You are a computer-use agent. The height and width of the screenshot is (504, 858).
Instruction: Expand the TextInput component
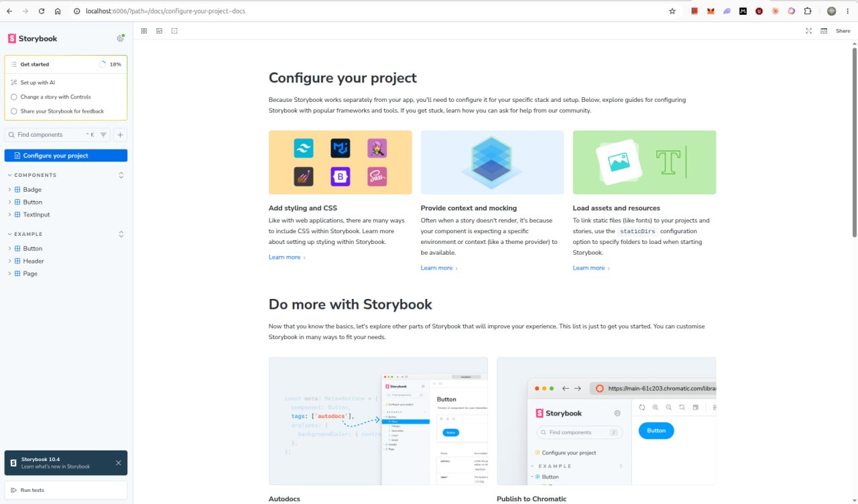pos(36,214)
